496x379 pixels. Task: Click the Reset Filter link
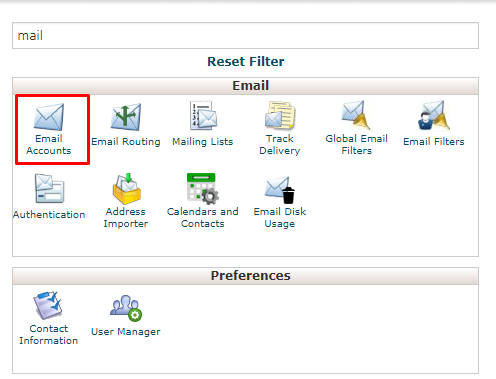[246, 62]
